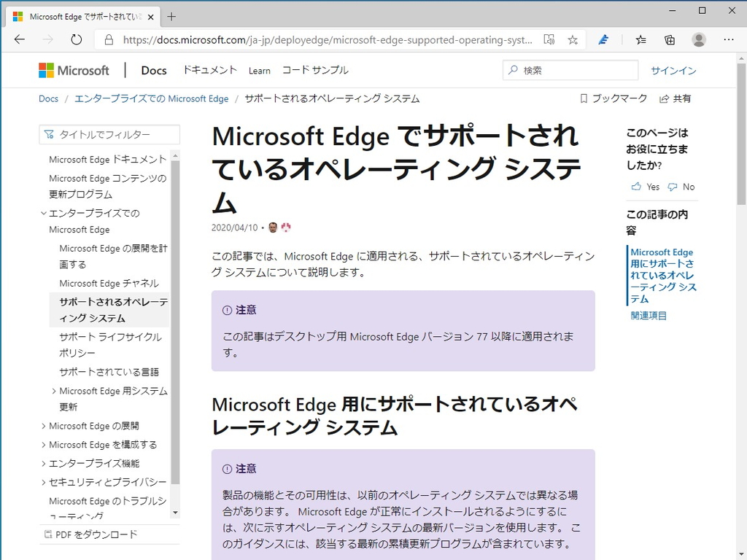The image size is (747, 560).
Task: Click the blue extension icon in toolbar
Action: [x=603, y=40]
